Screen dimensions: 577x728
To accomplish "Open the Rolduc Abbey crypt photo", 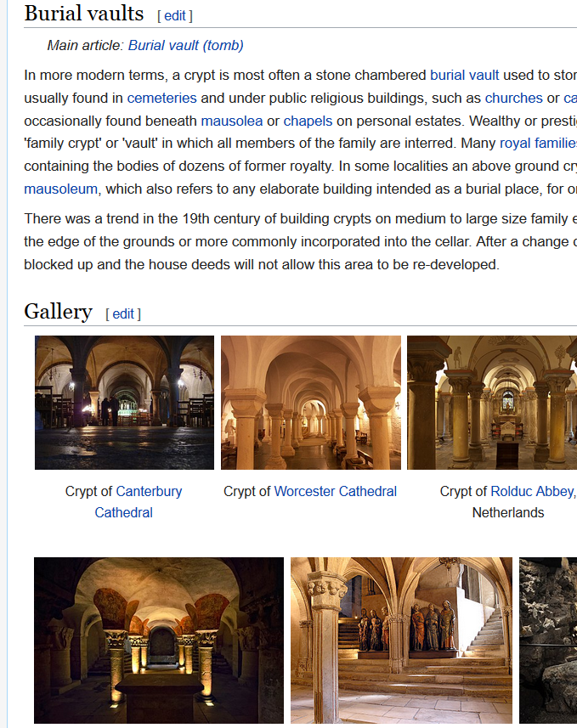I will click(491, 403).
